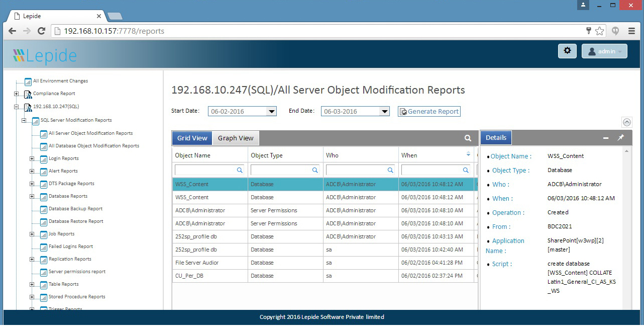Reload the page with refresh icon
This screenshot has width=644, height=329.
click(41, 31)
